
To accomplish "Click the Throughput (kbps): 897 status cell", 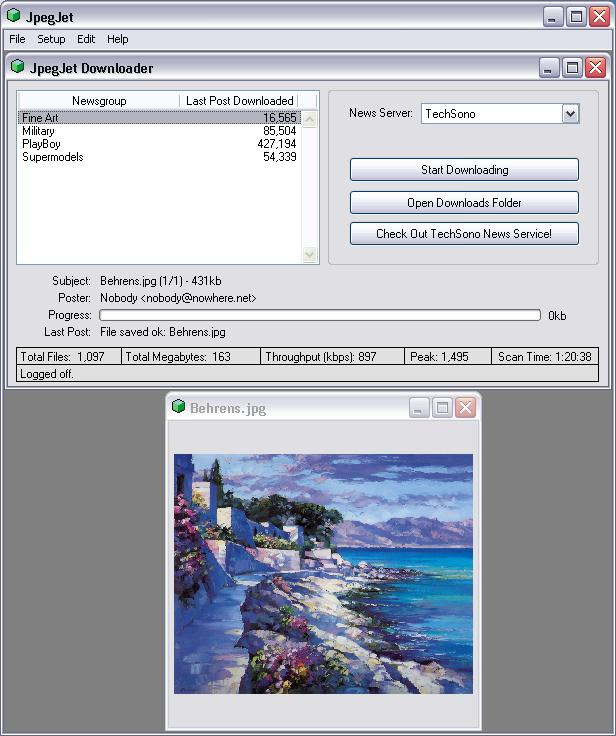I will 332,356.
